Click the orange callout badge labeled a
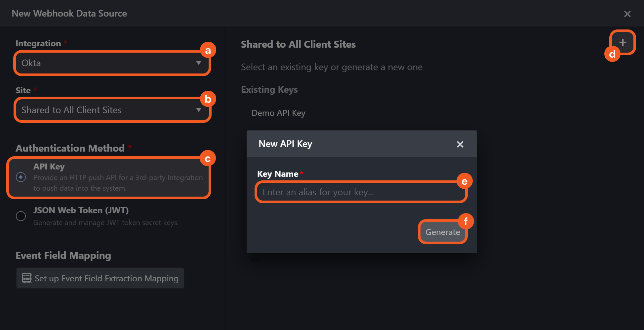Image resolution: width=644 pixels, height=330 pixels. pyautogui.click(x=208, y=50)
